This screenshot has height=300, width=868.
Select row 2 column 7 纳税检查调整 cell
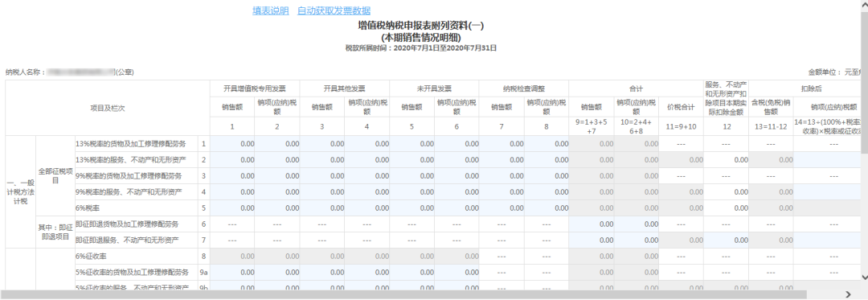[502, 160]
